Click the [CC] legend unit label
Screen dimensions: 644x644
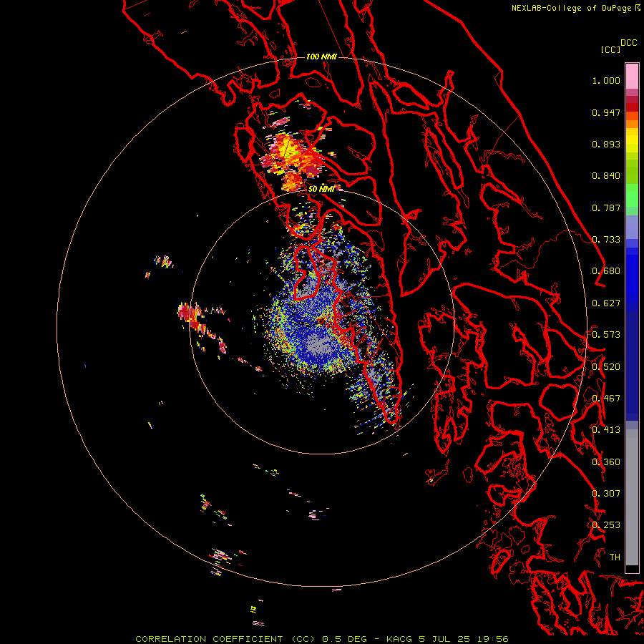pos(610,49)
